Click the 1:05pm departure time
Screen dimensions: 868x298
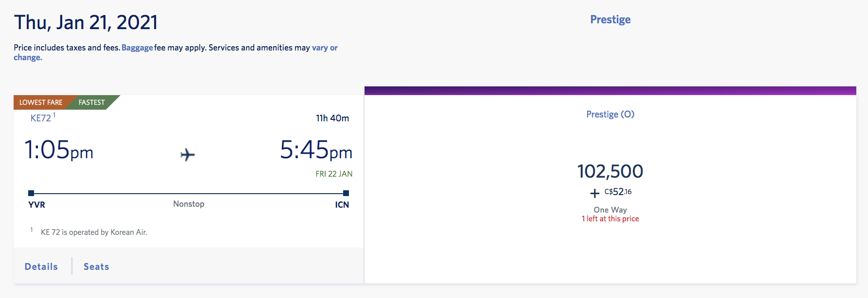[59, 149]
